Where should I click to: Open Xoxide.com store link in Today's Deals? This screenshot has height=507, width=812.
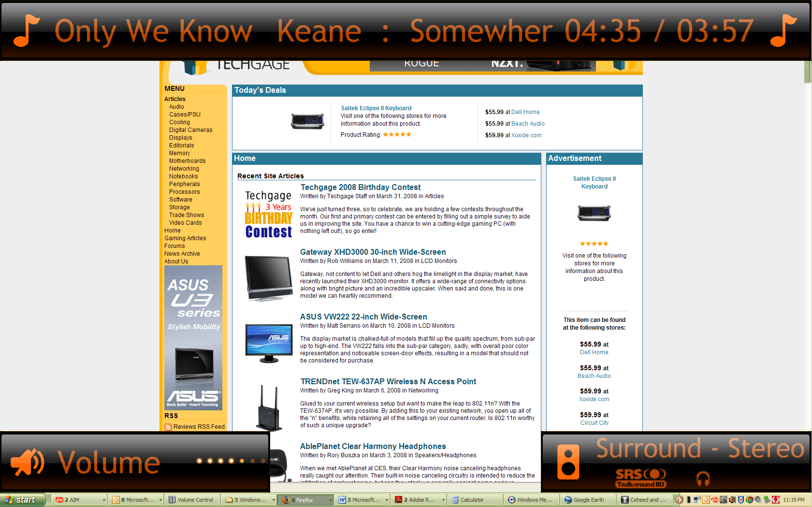coord(526,135)
